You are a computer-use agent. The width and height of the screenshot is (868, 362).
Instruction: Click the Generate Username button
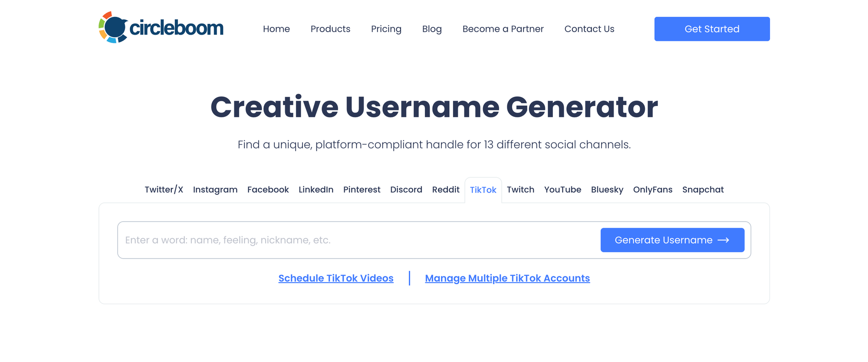pyautogui.click(x=672, y=240)
